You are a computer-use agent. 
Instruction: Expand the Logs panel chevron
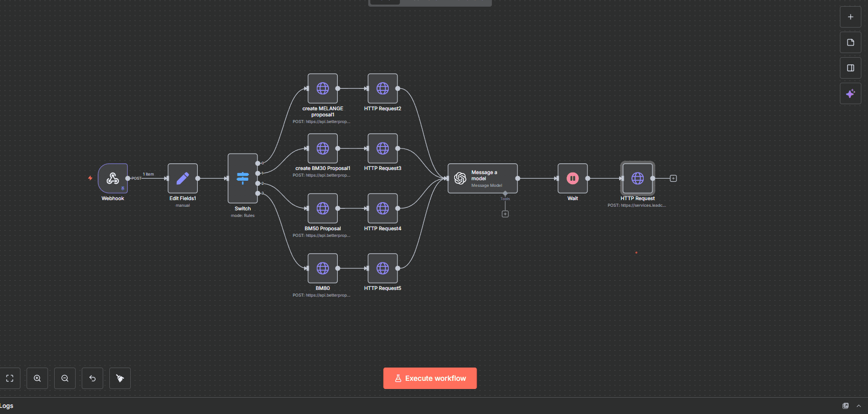(x=859, y=406)
